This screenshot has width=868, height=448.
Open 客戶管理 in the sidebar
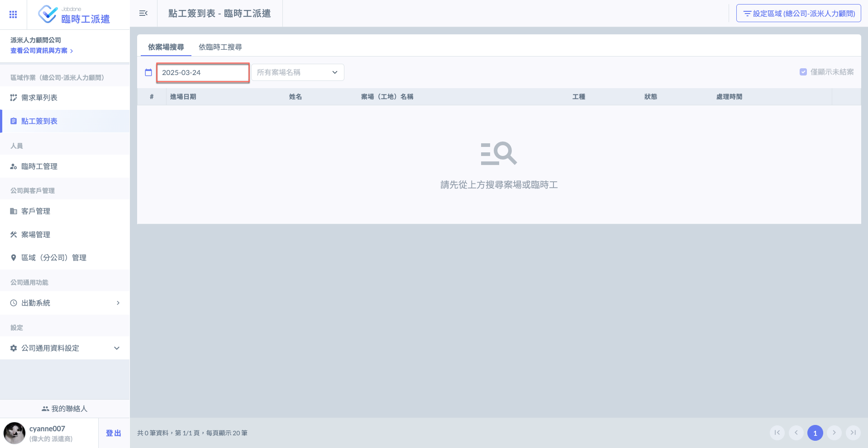(65, 211)
